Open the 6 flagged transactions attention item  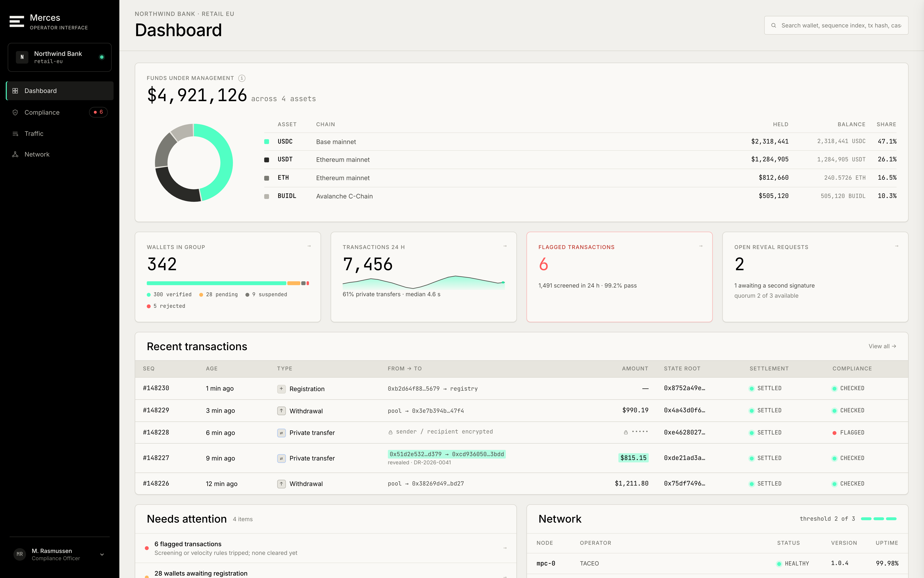pos(326,548)
